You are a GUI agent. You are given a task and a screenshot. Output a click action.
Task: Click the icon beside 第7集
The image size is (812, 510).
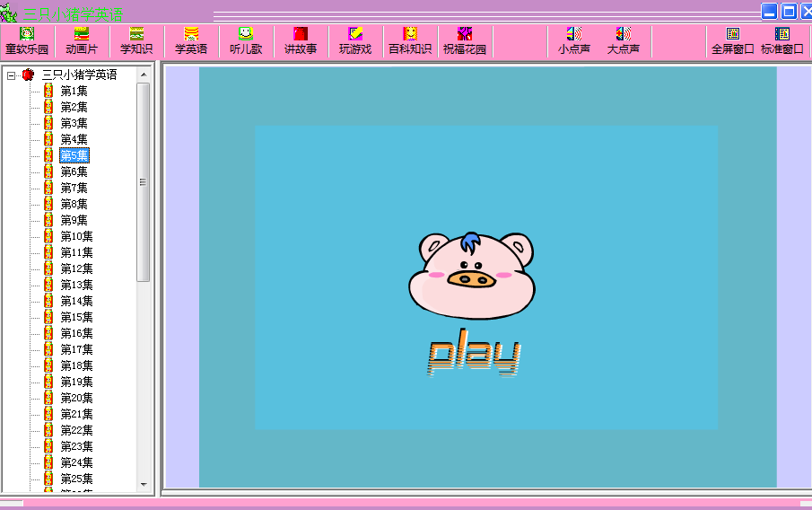[x=48, y=188]
